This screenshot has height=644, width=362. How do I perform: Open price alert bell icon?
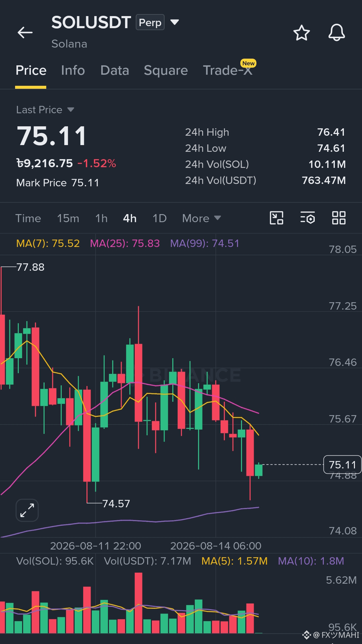pyautogui.click(x=337, y=33)
